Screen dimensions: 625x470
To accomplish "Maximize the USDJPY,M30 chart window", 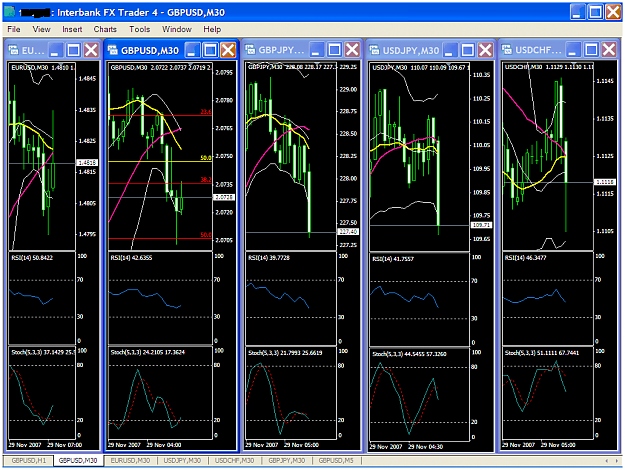I will pyautogui.click(x=468, y=50).
